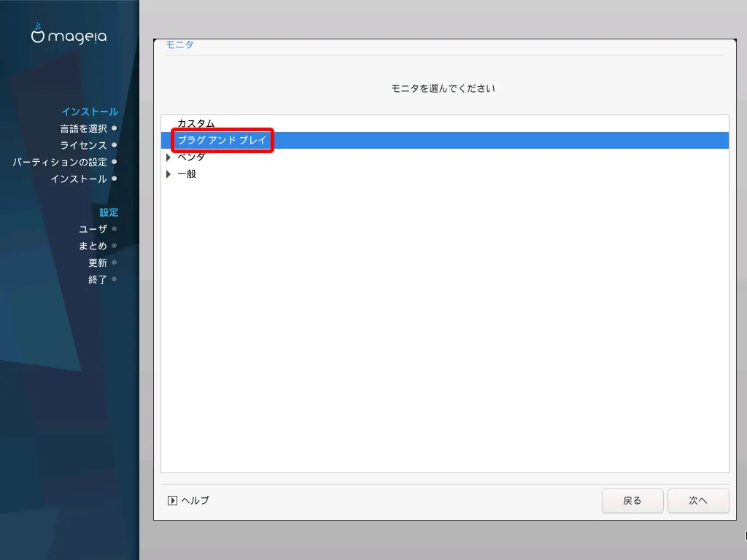Screen dimensions: 747x560
Task: Click the モニタ dialog title
Action: 179,44
